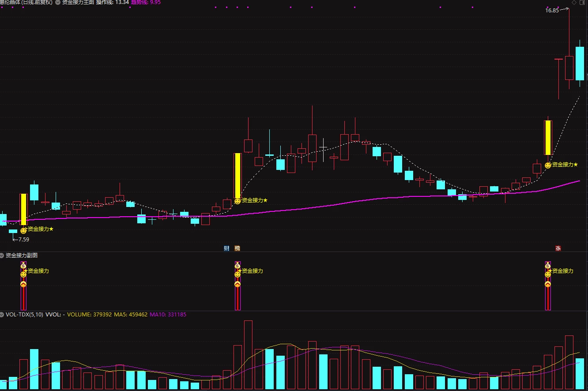
Task: Click the 资金接力副图 panel title
Action: pos(21,255)
